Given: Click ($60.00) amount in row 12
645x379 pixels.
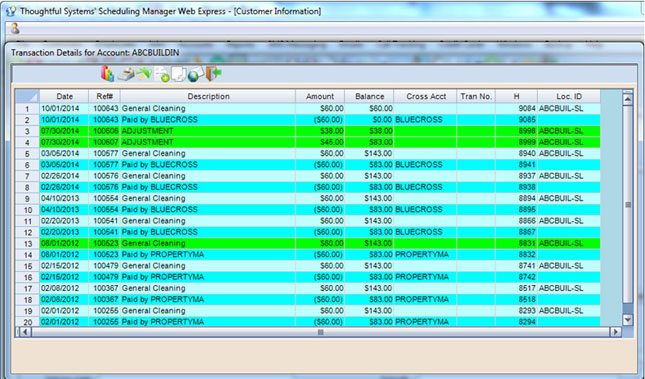Looking at the screenshot, I should coord(328,232).
